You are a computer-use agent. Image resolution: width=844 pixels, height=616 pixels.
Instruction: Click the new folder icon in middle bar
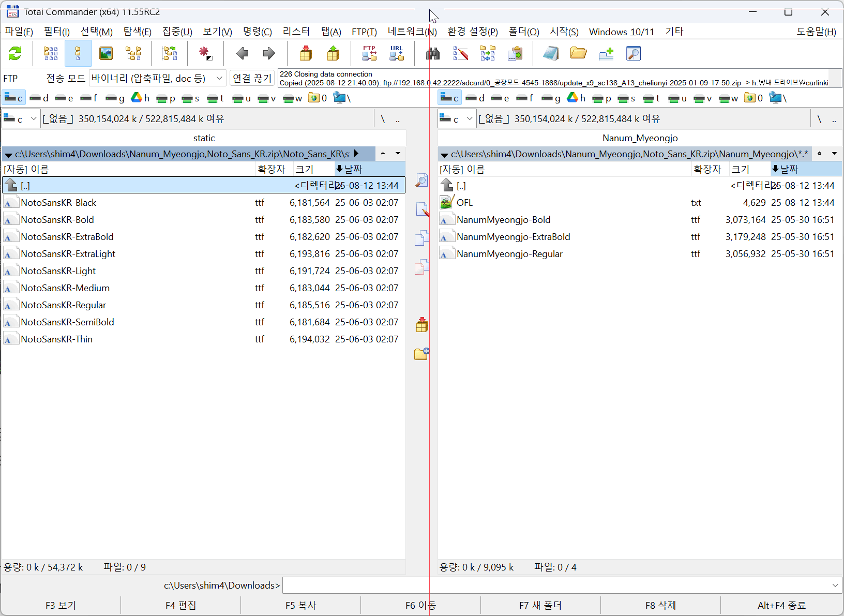(x=421, y=354)
